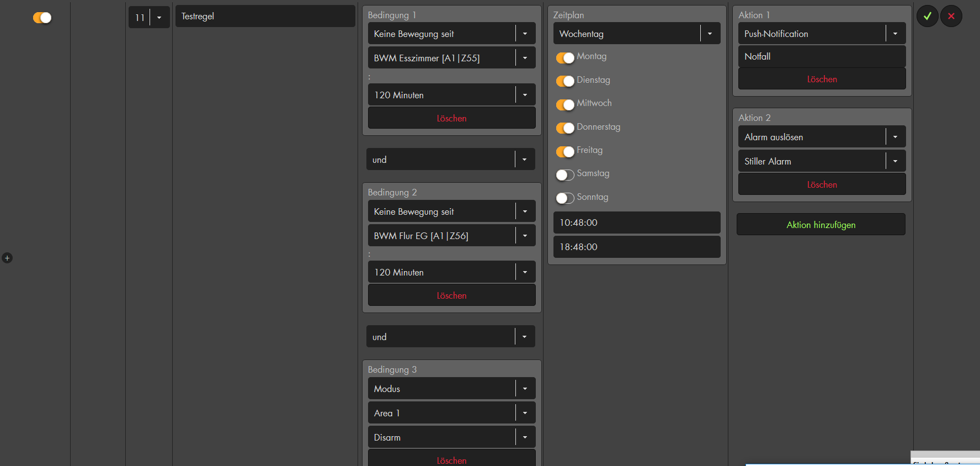Delete Aktion 1 with Löschen
The image size is (980, 466).
pos(822,79)
